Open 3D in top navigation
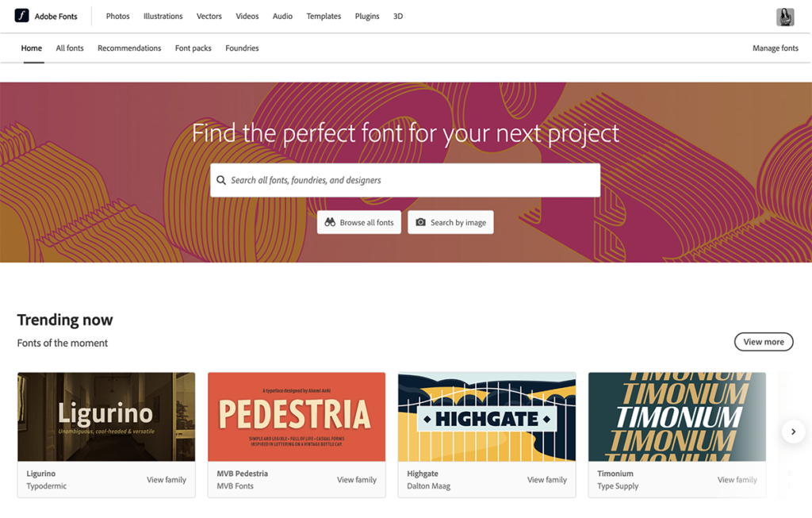 (x=398, y=16)
